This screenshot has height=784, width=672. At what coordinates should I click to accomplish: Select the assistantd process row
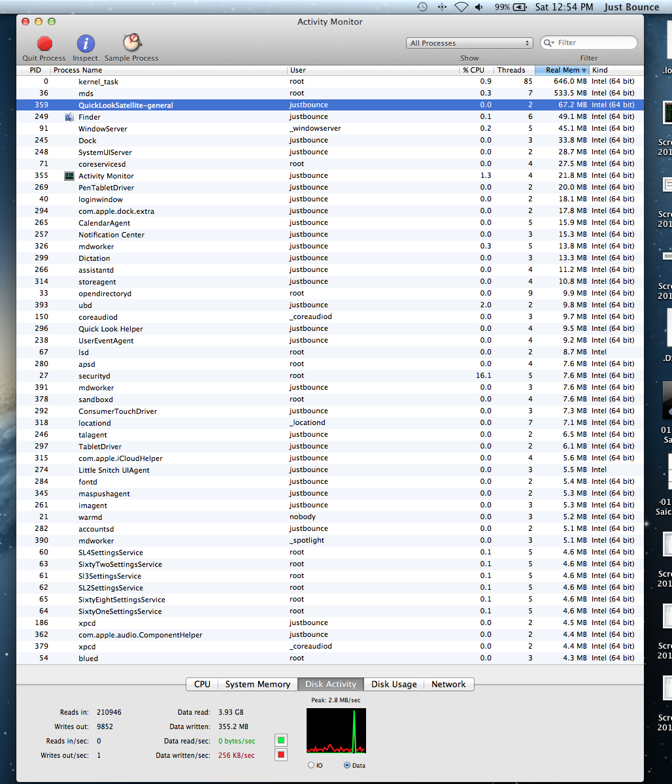point(330,270)
